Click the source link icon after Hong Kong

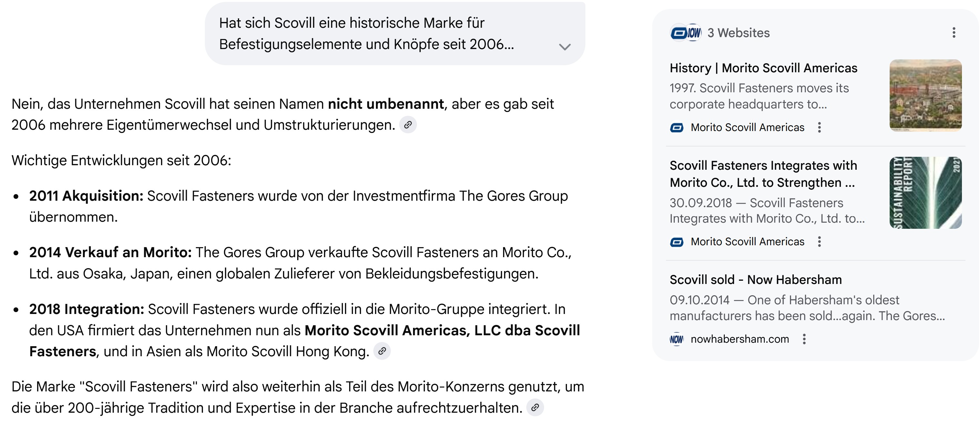(x=382, y=351)
